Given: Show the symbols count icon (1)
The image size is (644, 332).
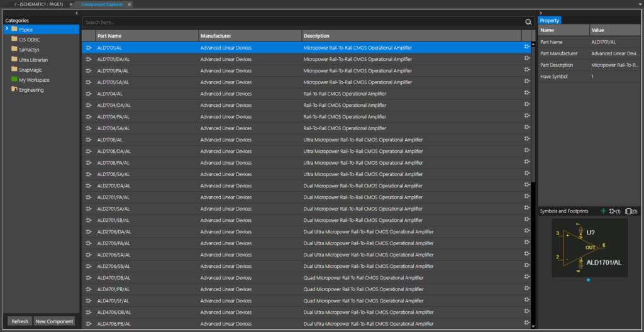Looking at the screenshot, I should click(x=615, y=211).
